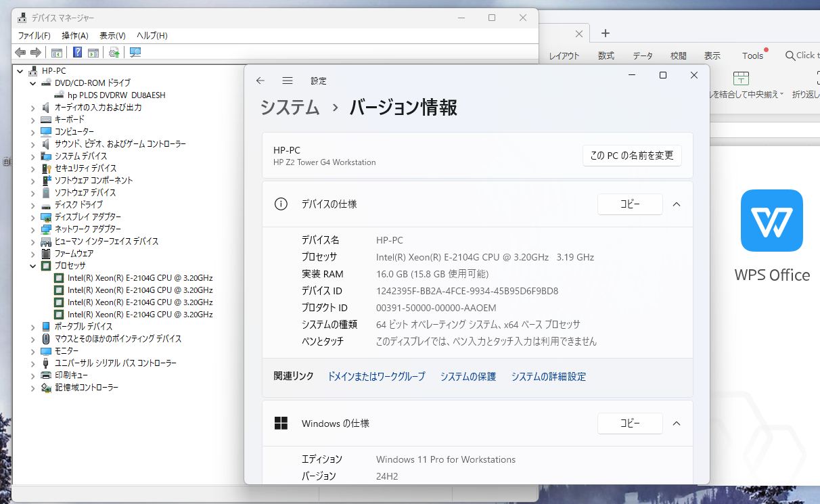820x504 pixels.
Task: Open the Settings hamburger navigation menu
Action: coord(288,81)
